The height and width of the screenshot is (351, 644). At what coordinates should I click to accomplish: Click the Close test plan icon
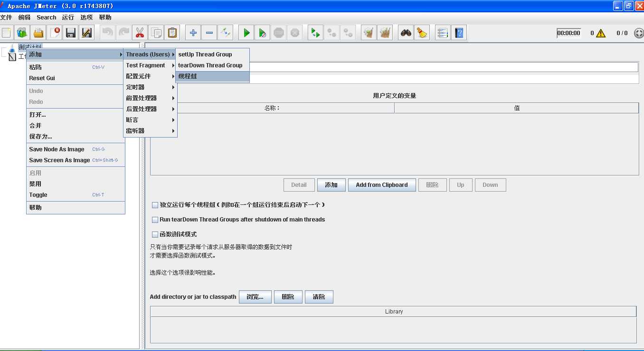55,33
